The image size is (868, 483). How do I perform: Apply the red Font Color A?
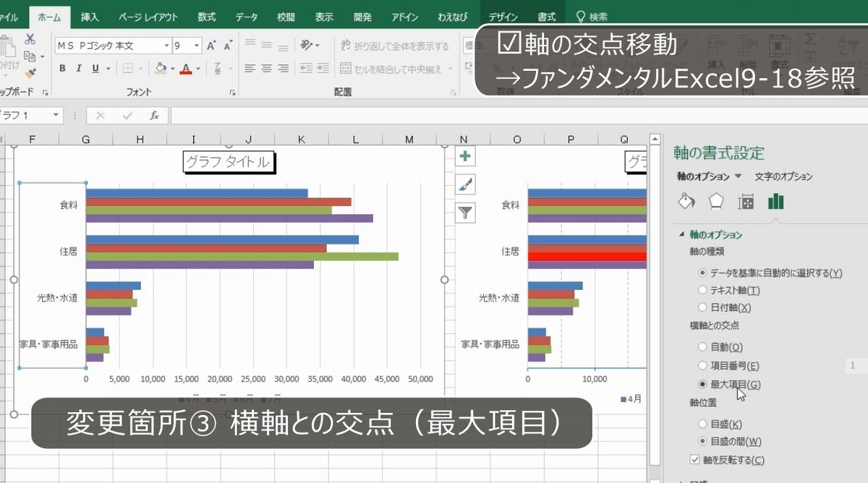[186, 69]
